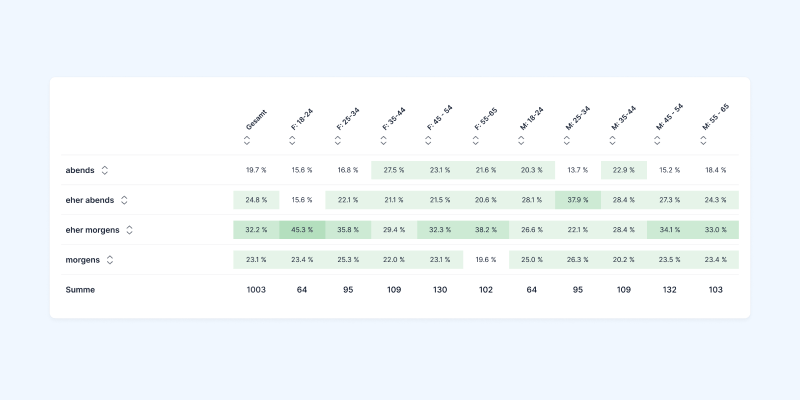This screenshot has height=400, width=800.
Task: Sort by M: 45 - 54 column
Action: click(x=657, y=141)
